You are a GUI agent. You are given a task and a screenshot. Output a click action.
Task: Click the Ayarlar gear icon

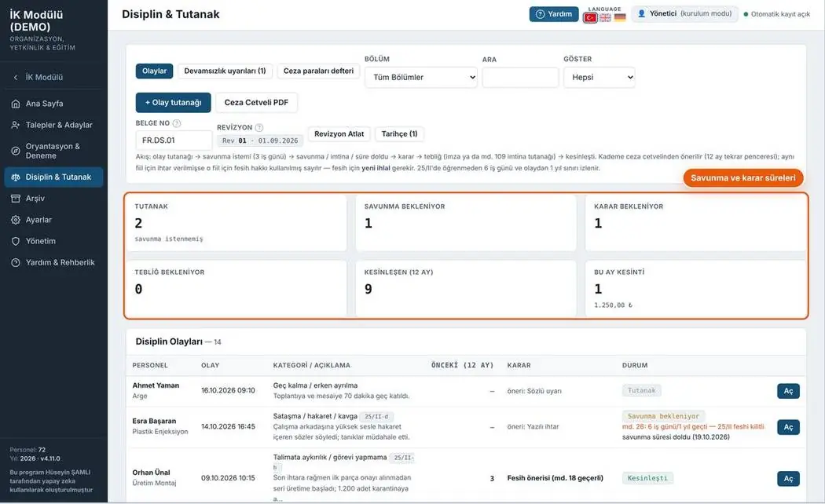point(16,220)
